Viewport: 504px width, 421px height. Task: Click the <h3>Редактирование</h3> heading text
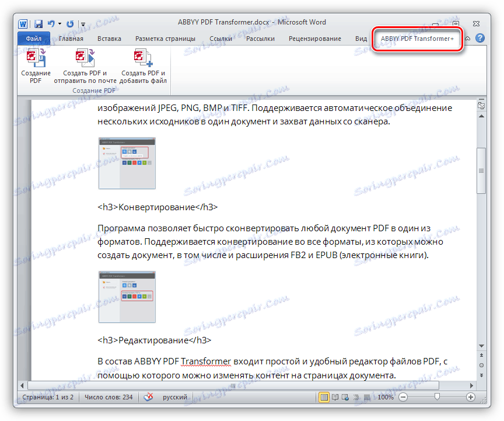pos(154,340)
